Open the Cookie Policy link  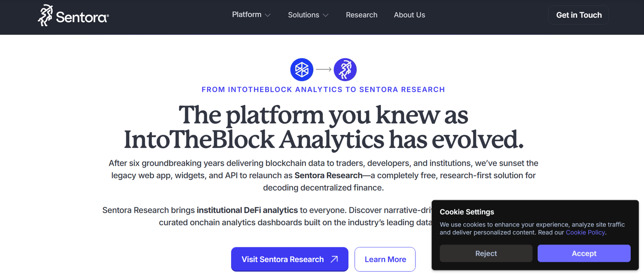pos(585,232)
